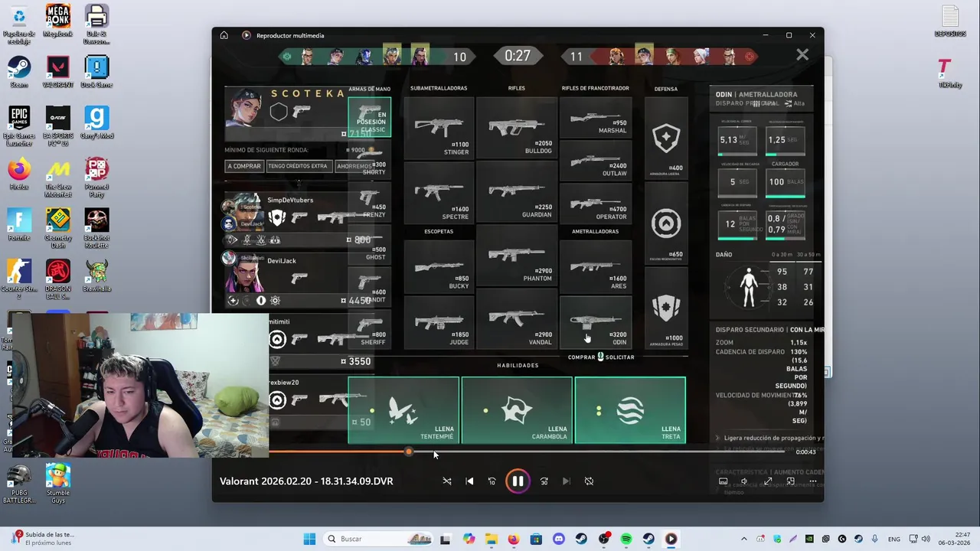Select the Vandal rifle in the buy menu
Screen dimensions: 980x551
pyautogui.click(x=516, y=321)
